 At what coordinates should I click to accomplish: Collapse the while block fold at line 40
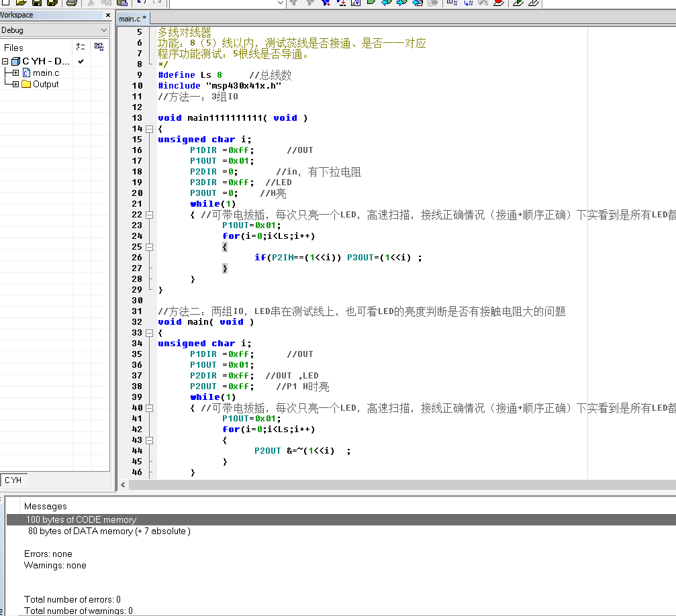point(150,408)
